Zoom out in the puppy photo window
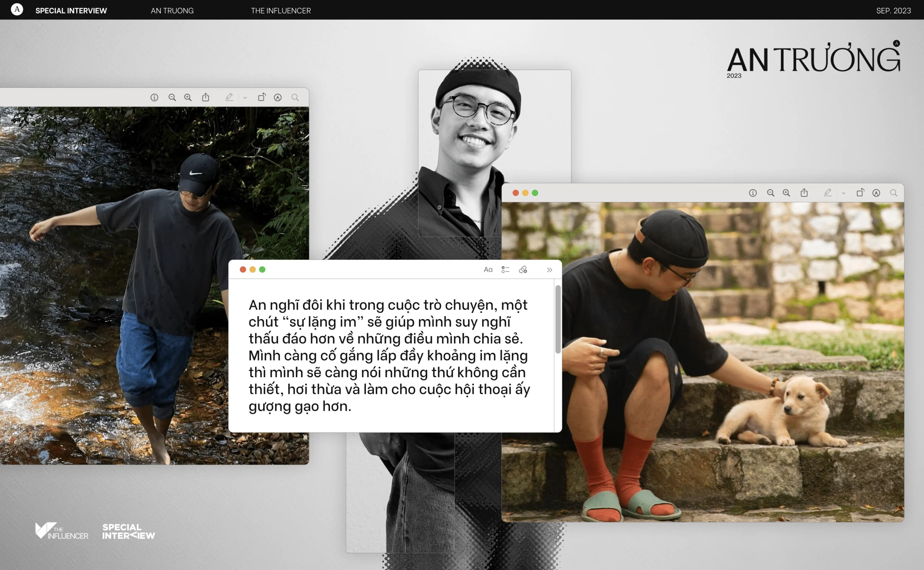The width and height of the screenshot is (924, 570). pos(771,193)
